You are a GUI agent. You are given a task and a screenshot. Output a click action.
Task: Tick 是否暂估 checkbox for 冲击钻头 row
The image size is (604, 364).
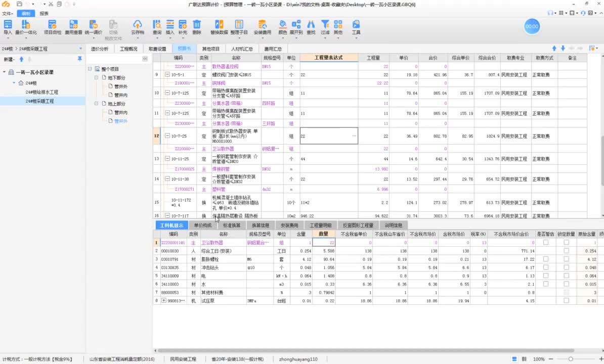pyautogui.click(x=545, y=267)
